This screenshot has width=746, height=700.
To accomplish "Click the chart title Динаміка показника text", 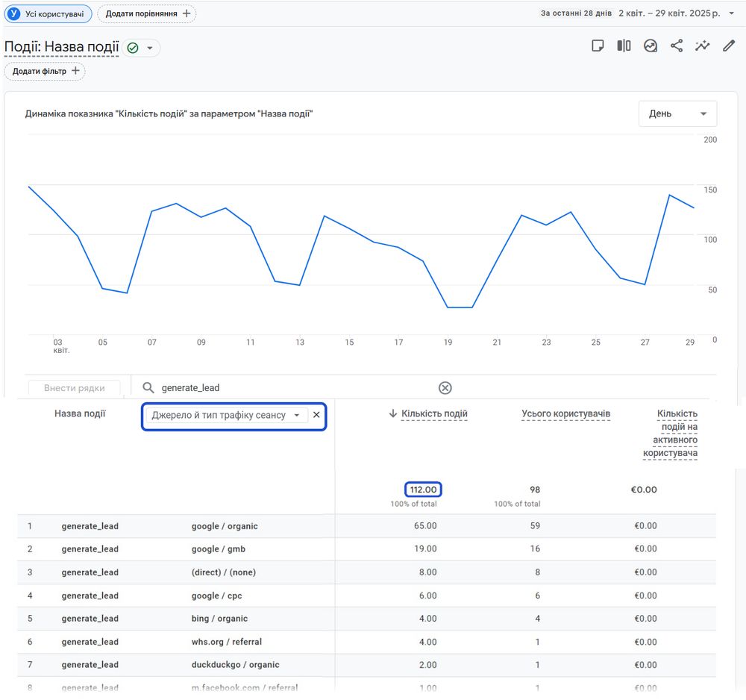I will pyautogui.click(x=169, y=113).
